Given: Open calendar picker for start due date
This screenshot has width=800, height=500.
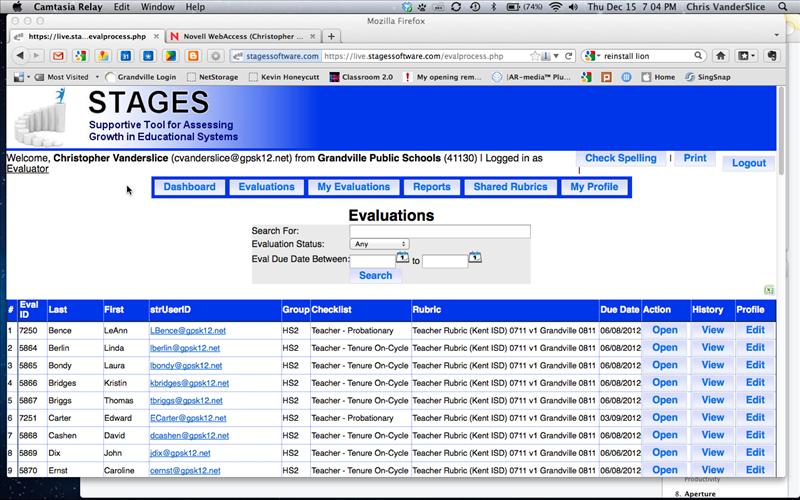Looking at the screenshot, I should [402, 257].
